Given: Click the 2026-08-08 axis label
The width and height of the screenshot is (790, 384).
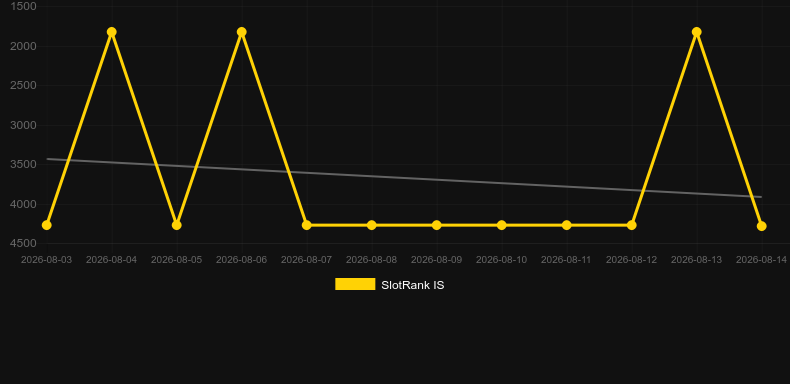Looking at the screenshot, I should pyautogui.click(x=371, y=260).
